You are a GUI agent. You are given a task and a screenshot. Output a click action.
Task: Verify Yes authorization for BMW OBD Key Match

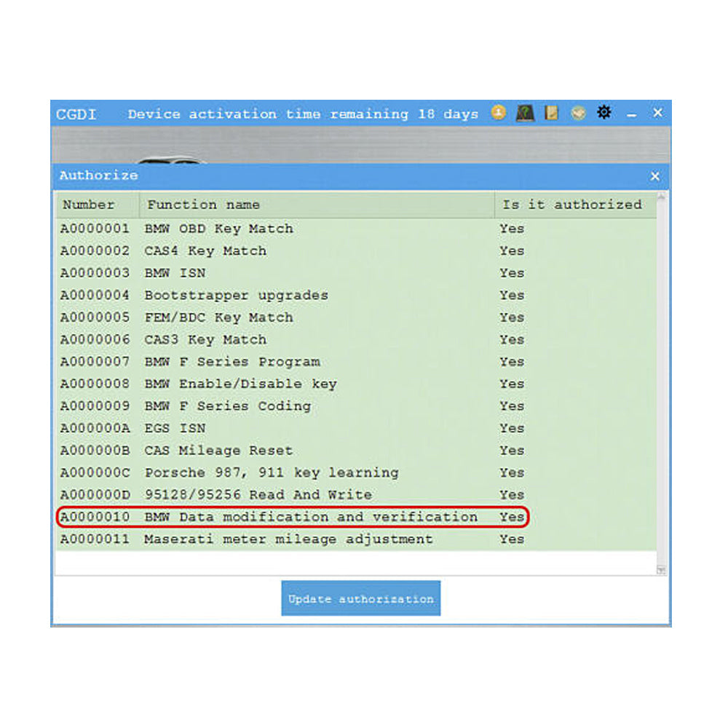pyautogui.click(x=511, y=229)
